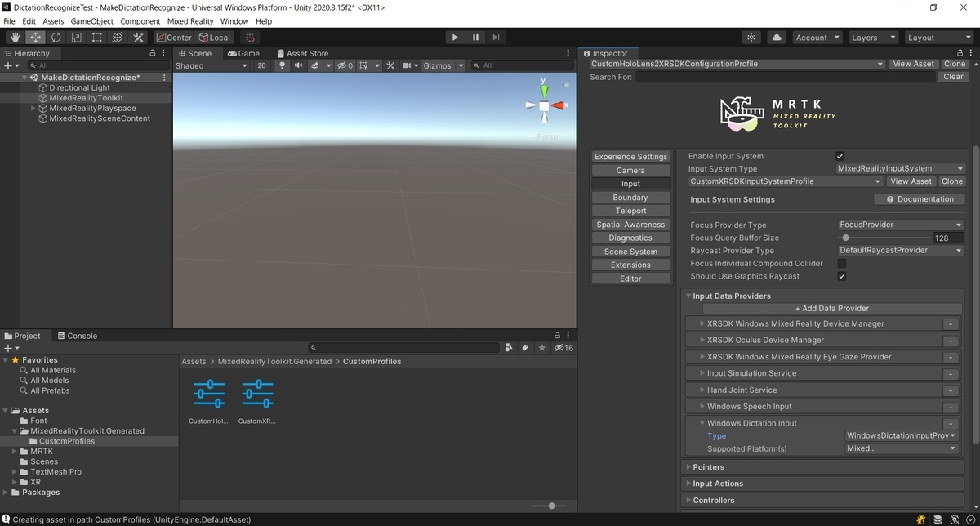Open the Experience Settings section

pyautogui.click(x=630, y=157)
